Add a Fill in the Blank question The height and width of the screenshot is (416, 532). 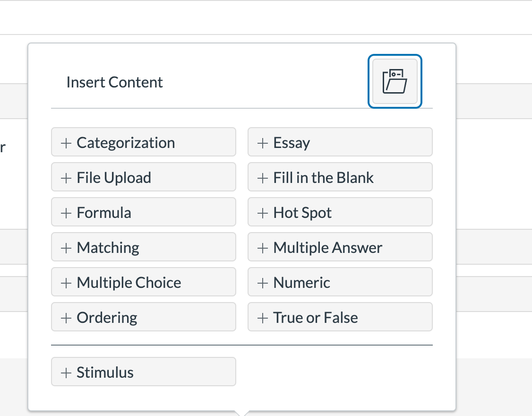click(340, 178)
